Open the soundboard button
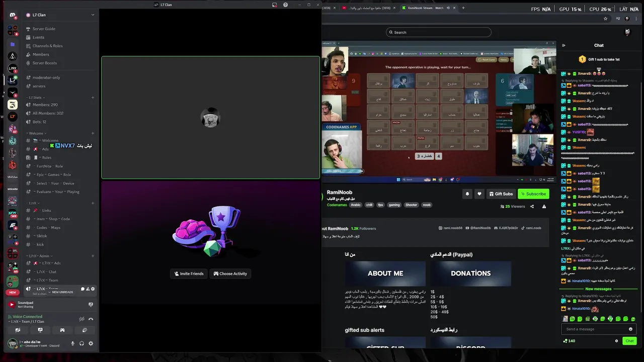The image size is (644, 362). (x=85, y=330)
